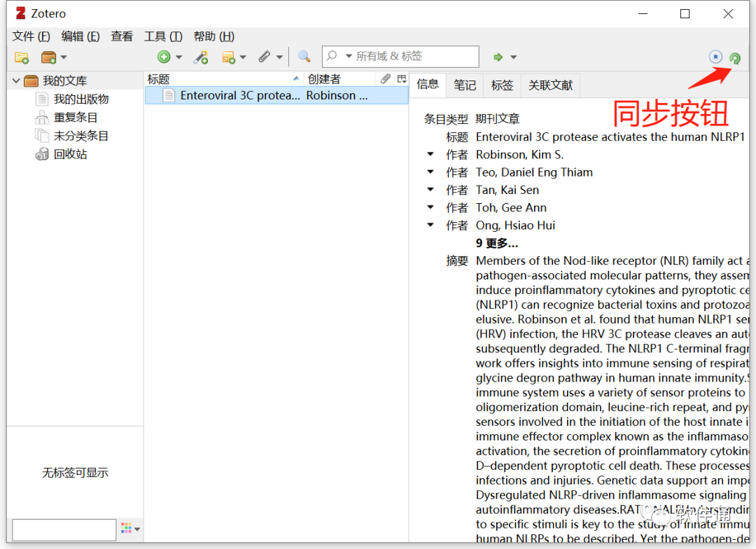This screenshot has width=756, height=549.
Task: Switch to the 标签 tab
Action: pos(502,85)
